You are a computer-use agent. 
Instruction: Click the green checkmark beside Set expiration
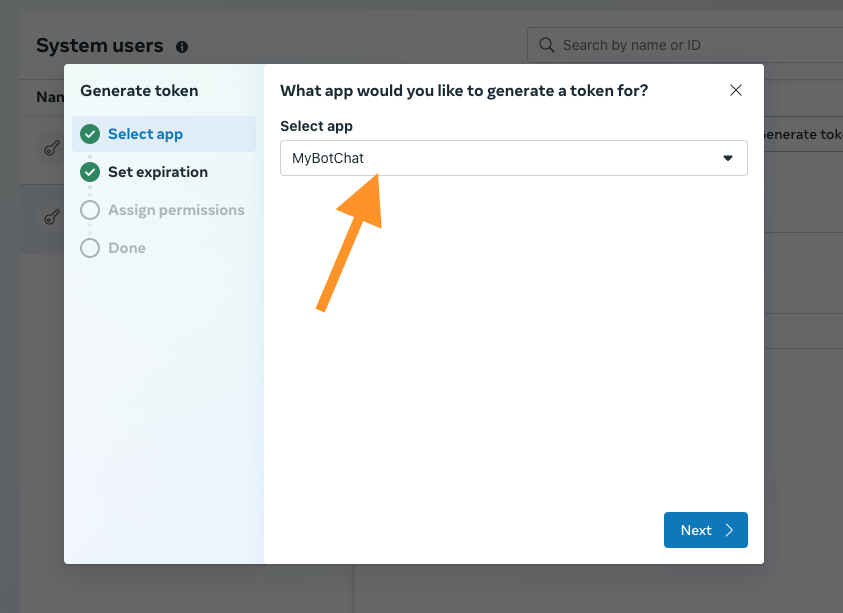click(x=90, y=172)
